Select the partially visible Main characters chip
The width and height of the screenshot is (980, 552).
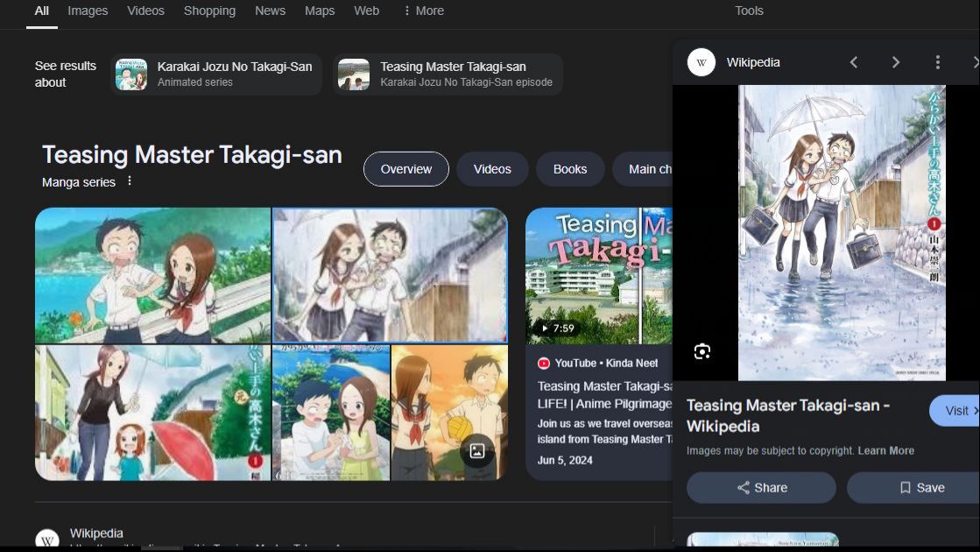[x=643, y=169]
